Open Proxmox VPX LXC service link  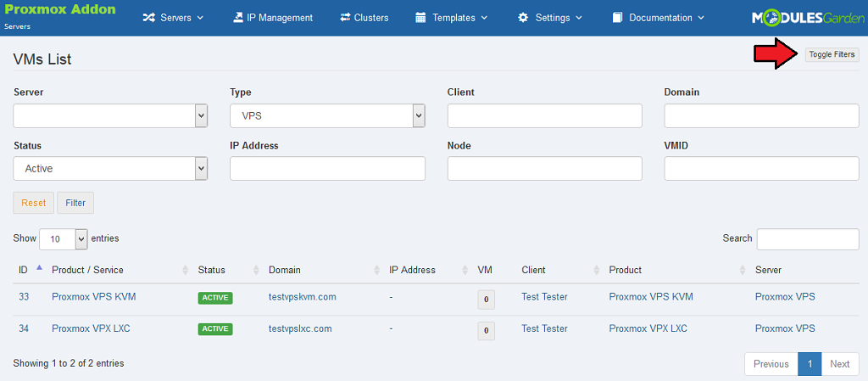(x=91, y=328)
